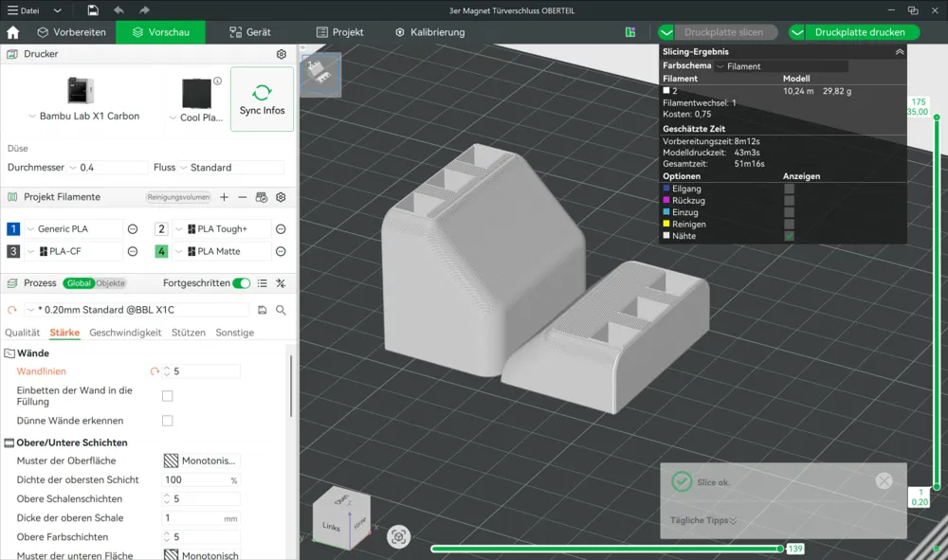Switch to the Geschwindigkeit tab
Screen dimensions: 948x560
tap(125, 333)
